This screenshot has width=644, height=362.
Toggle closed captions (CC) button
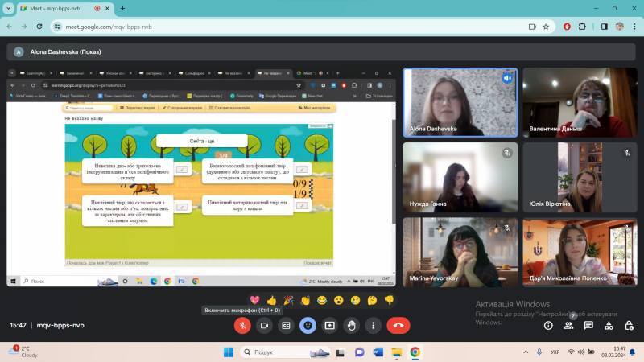(x=286, y=326)
